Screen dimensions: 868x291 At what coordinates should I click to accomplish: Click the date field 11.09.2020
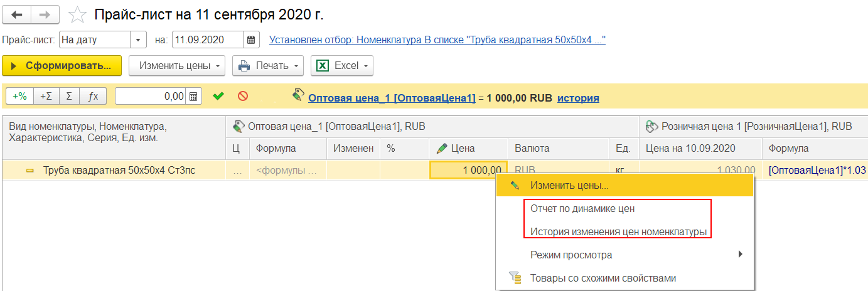208,40
